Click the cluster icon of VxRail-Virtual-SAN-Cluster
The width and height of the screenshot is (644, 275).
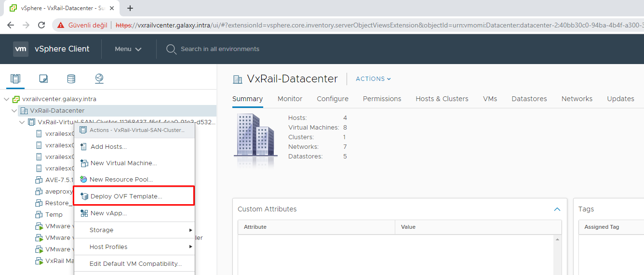coord(32,122)
